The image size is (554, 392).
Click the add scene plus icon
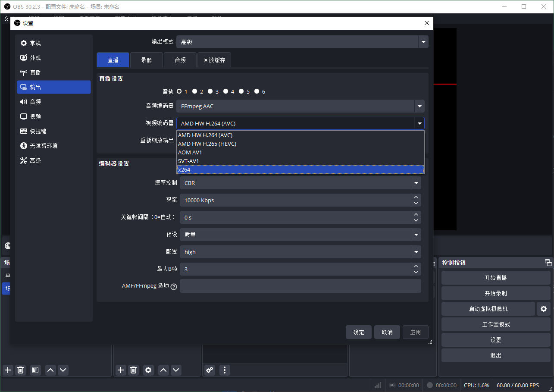click(x=8, y=370)
